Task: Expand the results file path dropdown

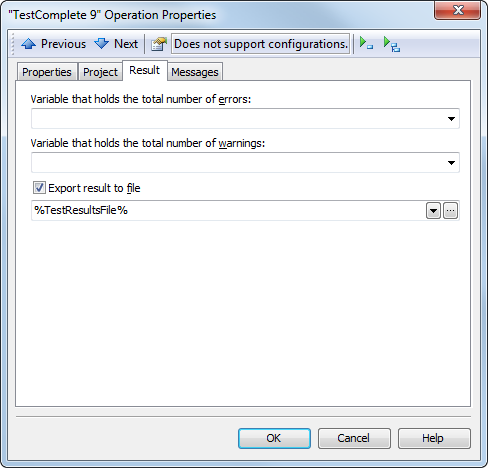Action: (x=433, y=211)
